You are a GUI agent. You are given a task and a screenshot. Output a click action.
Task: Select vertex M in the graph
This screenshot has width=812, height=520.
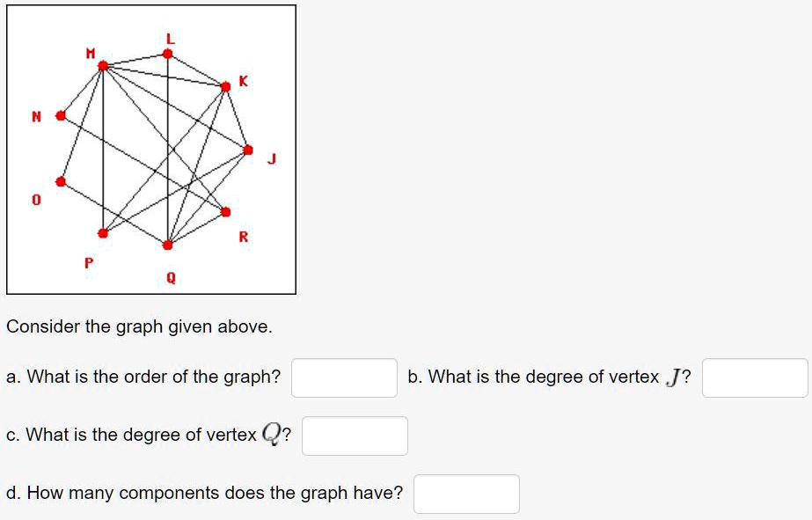[x=103, y=63]
